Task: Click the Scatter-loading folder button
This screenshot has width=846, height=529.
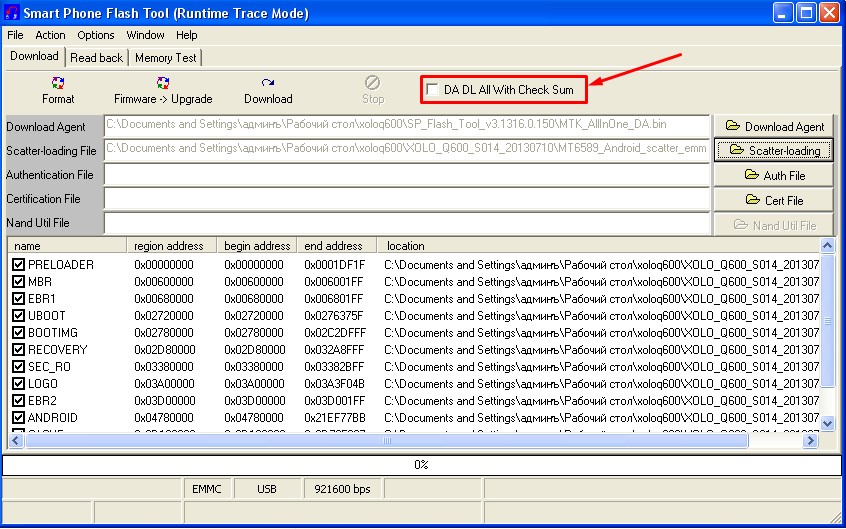Action: [774, 151]
